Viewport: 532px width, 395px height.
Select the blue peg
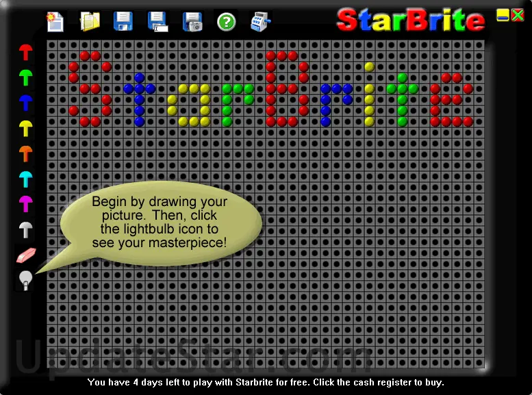(x=25, y=103)
